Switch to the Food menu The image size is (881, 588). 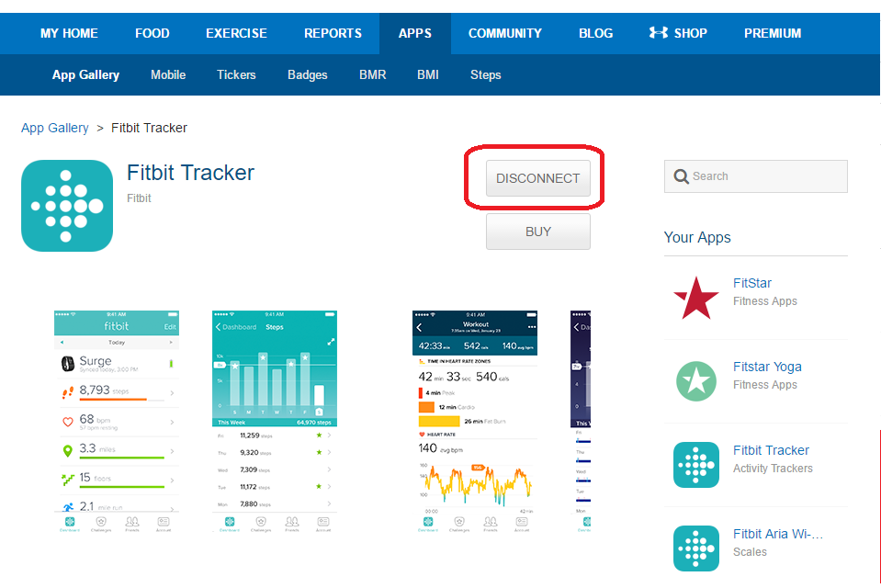click(x=152, y=33)
